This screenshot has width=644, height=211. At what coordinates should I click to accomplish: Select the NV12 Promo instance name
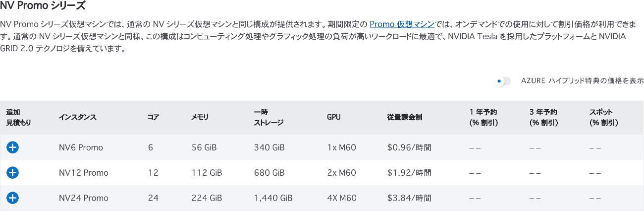83,173
